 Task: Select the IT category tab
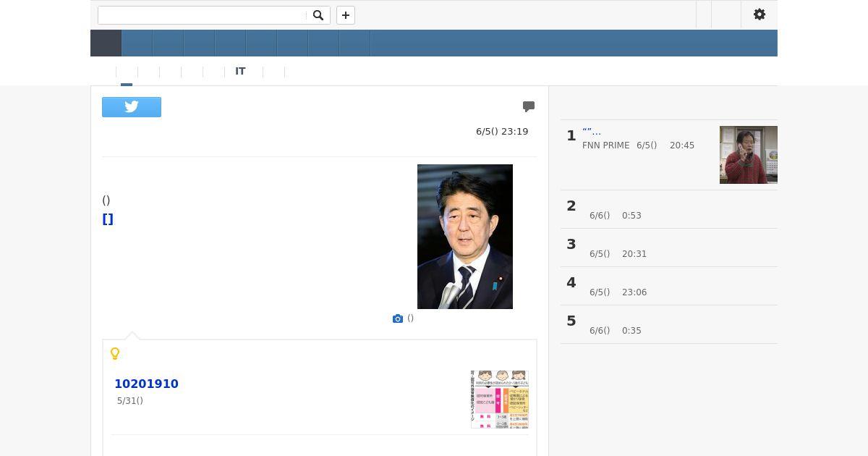240,72
